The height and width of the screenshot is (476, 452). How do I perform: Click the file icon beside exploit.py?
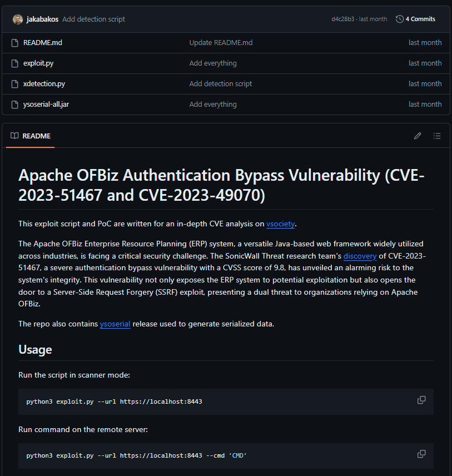click(x=15, y=63)
